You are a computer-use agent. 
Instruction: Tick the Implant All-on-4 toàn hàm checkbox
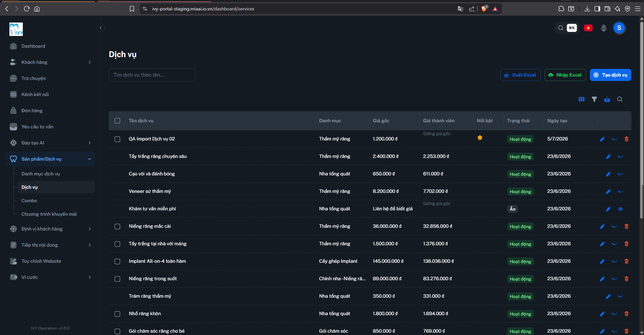pos(117,261)
